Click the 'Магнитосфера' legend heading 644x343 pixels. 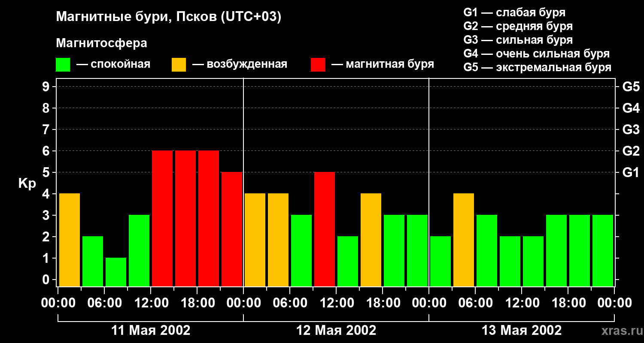coord(101,43)
